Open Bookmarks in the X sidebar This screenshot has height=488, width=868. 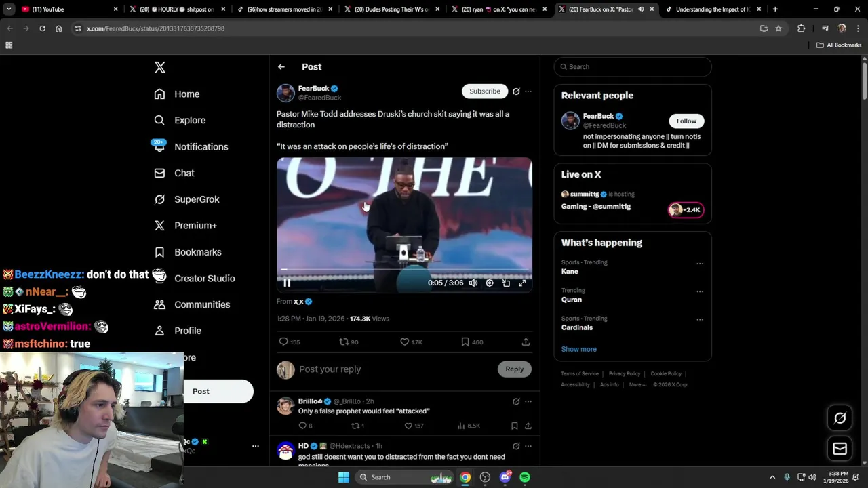coord(188,252)
